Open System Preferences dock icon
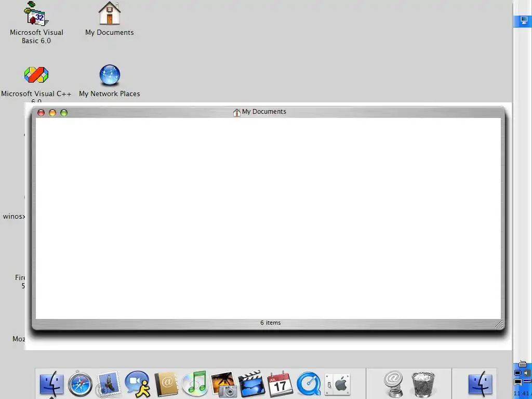 click(x=337, y=385)
